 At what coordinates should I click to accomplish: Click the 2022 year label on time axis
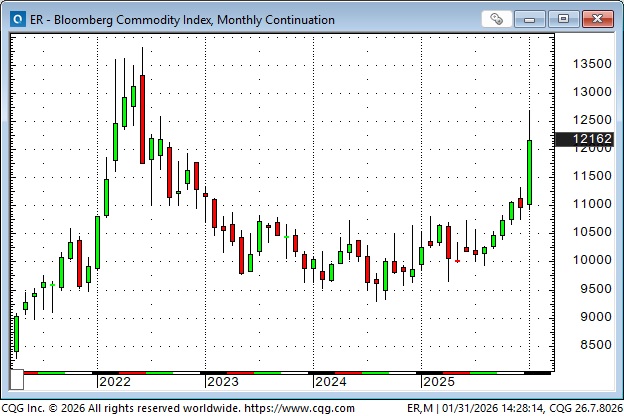[x=115, y=382]
